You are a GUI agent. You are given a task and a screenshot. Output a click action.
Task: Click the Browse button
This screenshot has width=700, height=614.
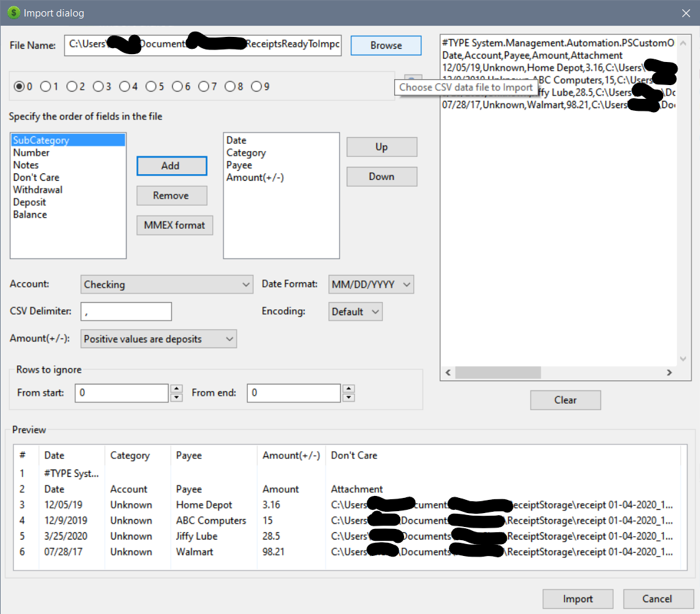[x=386, y=46]
